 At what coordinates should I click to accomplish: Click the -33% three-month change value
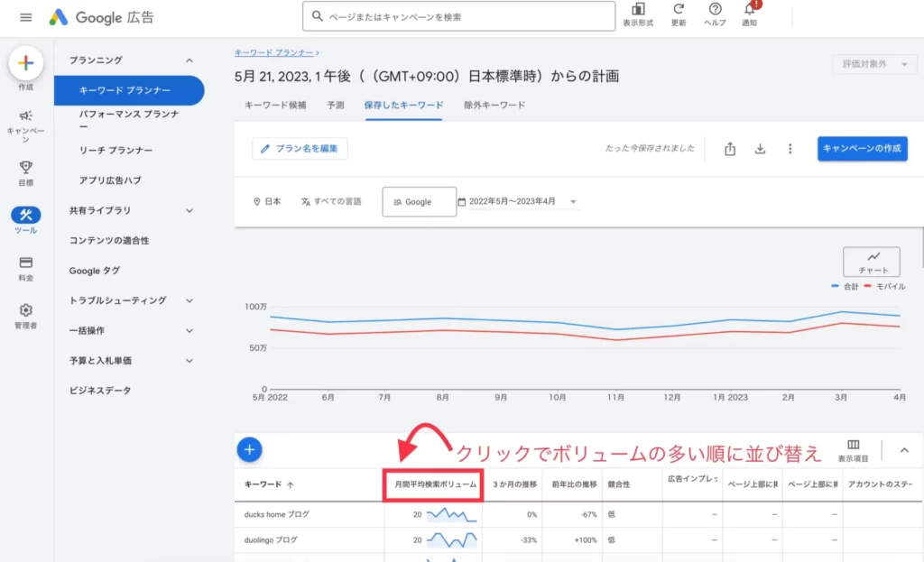[529, 539]
